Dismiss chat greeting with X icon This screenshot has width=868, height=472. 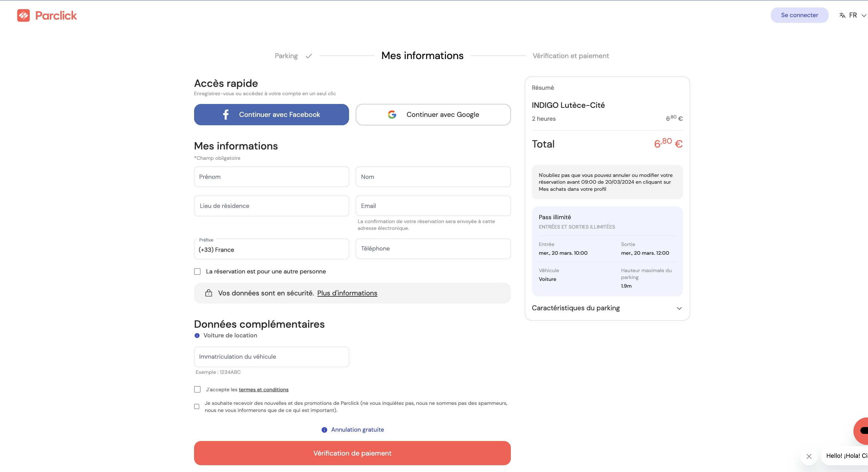pyautogui.click(x=809, y=456)
